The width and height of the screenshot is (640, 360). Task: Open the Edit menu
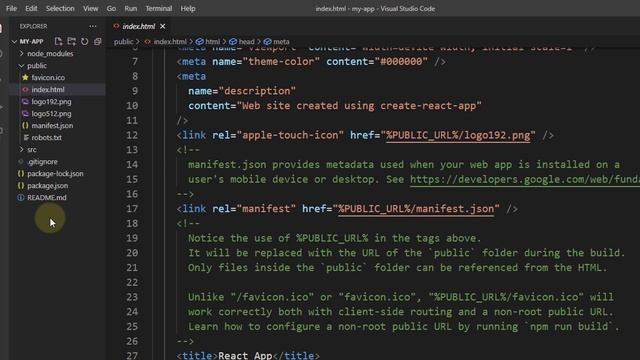pyautogui.click(x=31, y=8)
